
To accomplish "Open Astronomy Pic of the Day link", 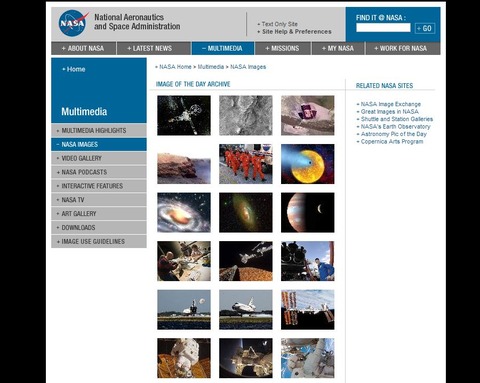I will (x=394, y=134).
